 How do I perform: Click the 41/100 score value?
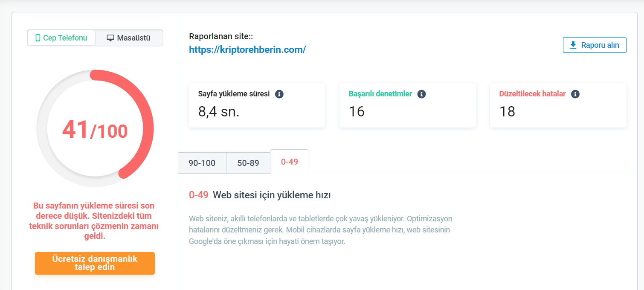pos(95,130)
